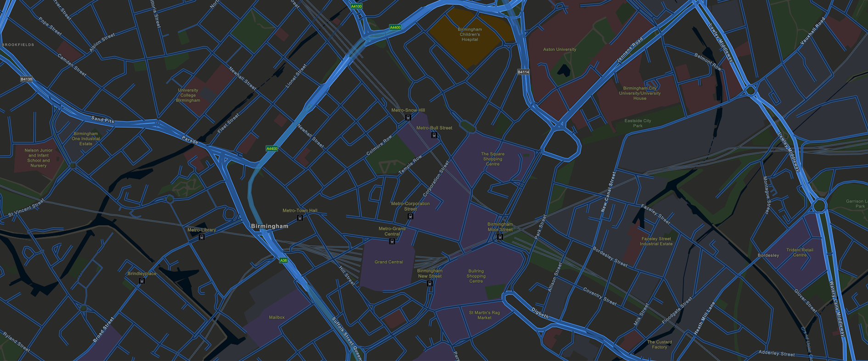Click the B4135 road shield
This screenshot has width=868, height=361.
point(27,79)
